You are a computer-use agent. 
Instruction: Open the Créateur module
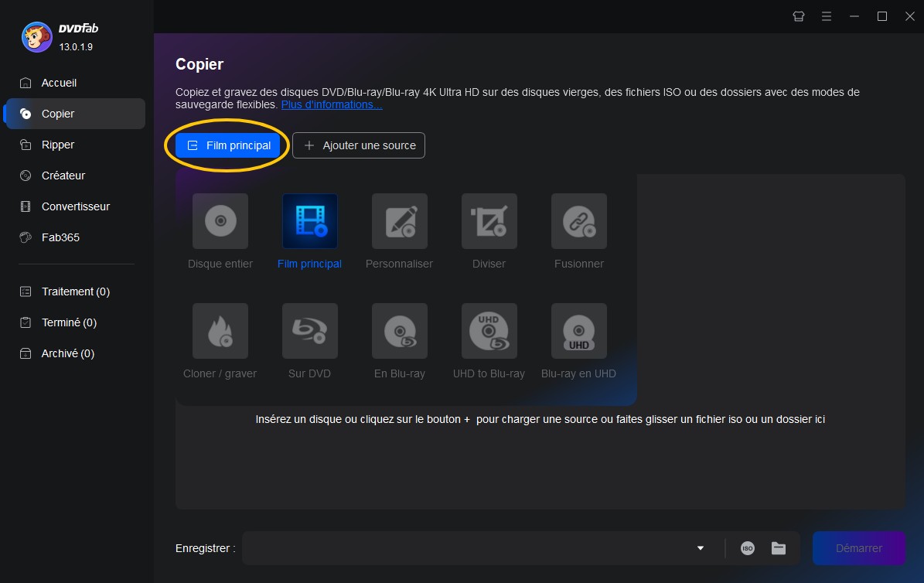click(75, 176)
